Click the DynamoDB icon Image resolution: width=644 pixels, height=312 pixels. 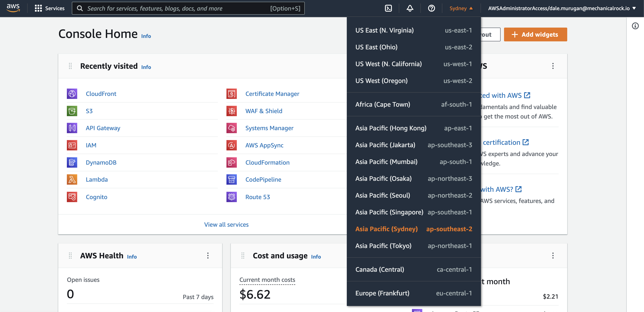tap(72, 162)
